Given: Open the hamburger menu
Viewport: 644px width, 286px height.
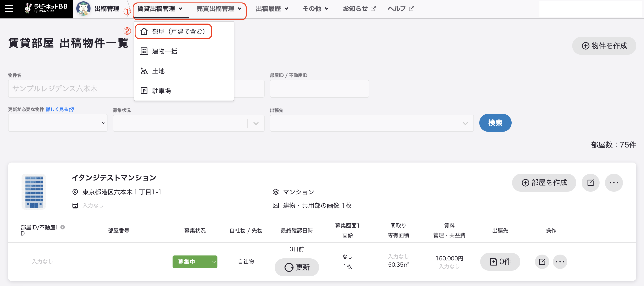Looking at the screenshot, I should [x=9, y=9].
